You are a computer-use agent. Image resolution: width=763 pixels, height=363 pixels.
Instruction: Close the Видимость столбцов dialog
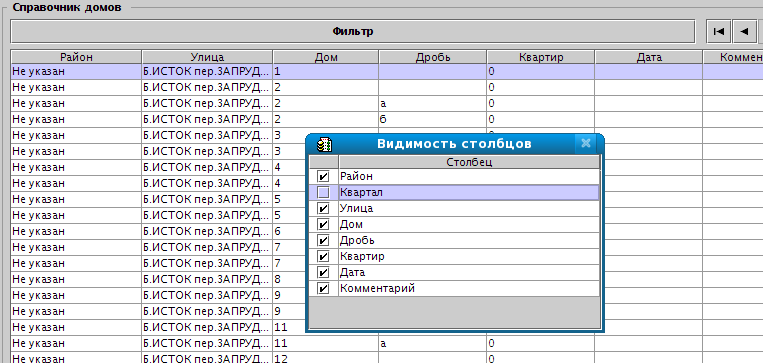pyautogui.click(x=586, y=143)
